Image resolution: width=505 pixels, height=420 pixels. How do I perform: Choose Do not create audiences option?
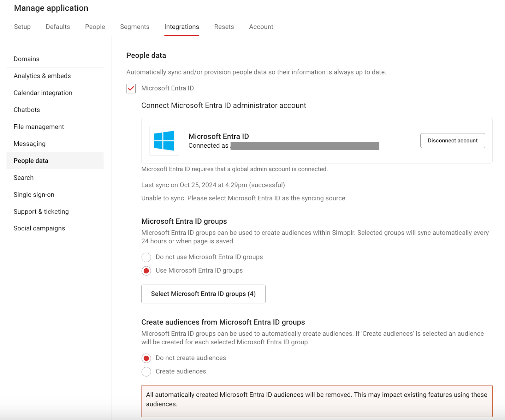point(146,358)
